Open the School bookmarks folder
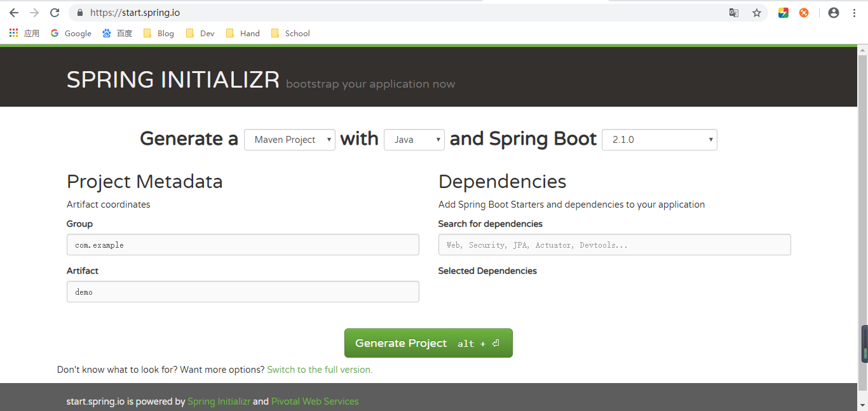 point(290,33)
